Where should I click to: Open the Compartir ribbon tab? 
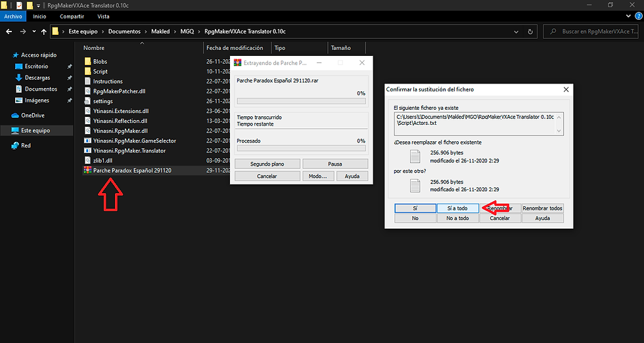(72, 16)
